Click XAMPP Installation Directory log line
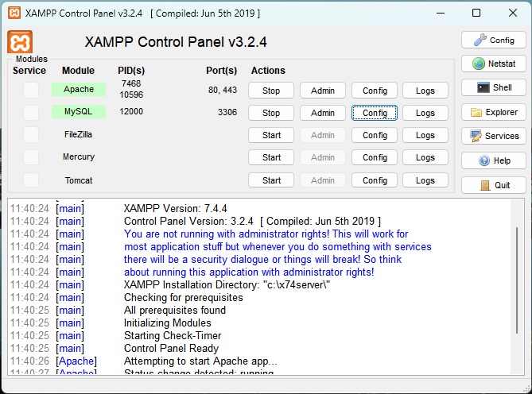Image resolution: width=532 pixels, height=394 pixels. [x=227, y=284]
